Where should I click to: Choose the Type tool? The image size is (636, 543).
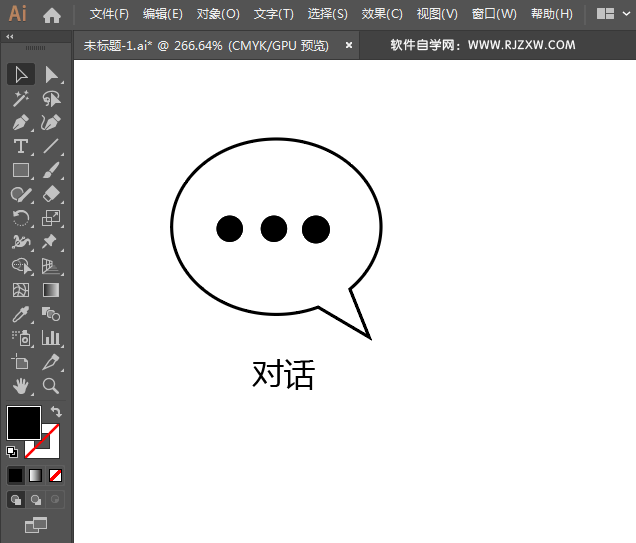point(20,147)
